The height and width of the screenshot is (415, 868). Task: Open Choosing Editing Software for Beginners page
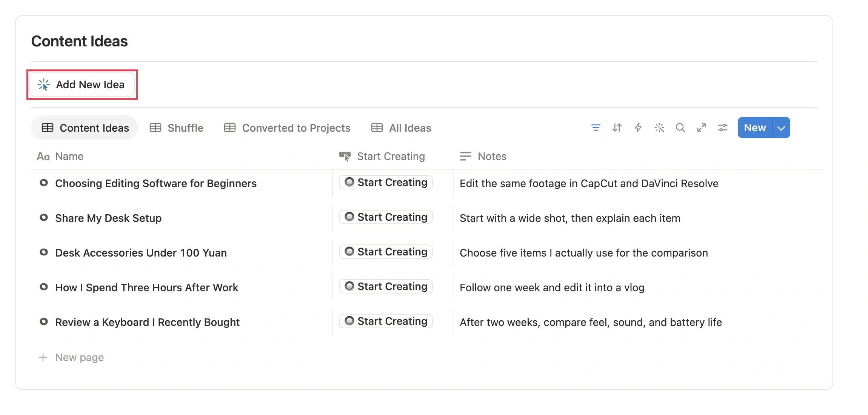pos(156,183)
